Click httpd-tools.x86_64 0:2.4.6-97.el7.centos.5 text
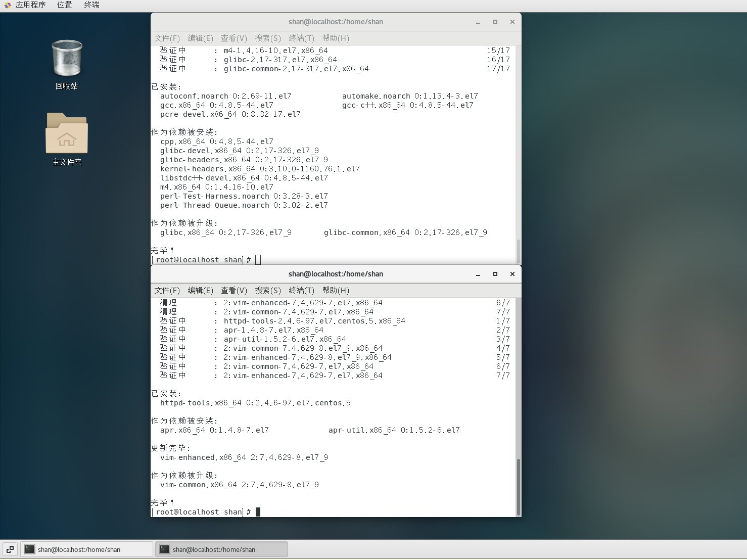Viewport: 747px width, 560px height. point(255,403)
